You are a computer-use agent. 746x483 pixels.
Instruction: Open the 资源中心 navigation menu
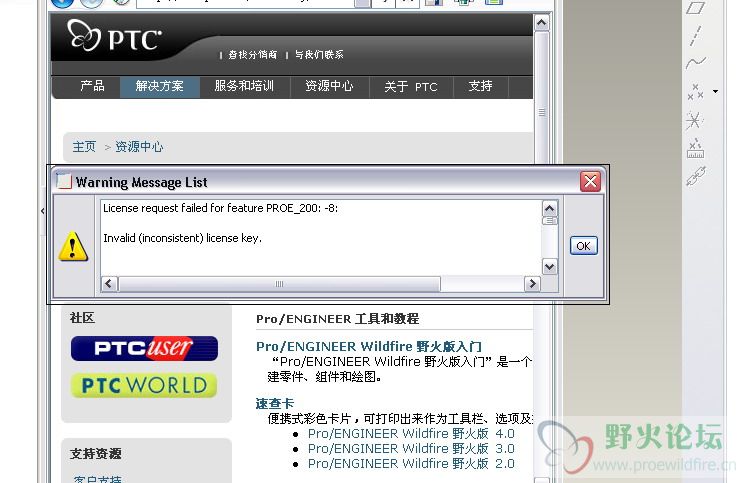click(x=329, y=86)
